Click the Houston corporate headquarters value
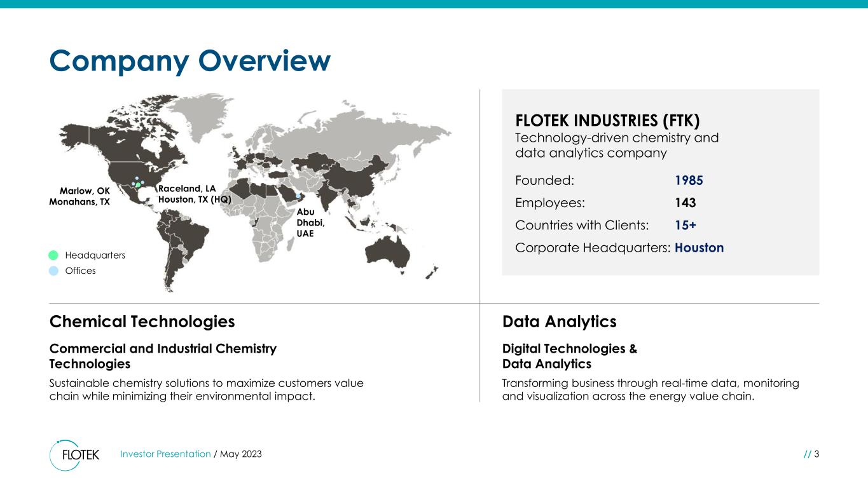Image resolution: width=868 pixels, height=488 pixels. (x=699, y=248)
